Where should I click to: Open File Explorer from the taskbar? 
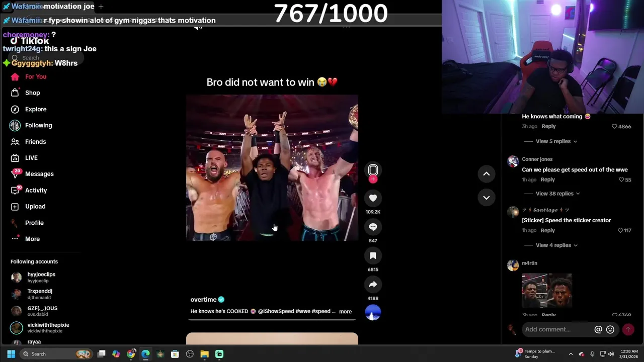point(204,354)
